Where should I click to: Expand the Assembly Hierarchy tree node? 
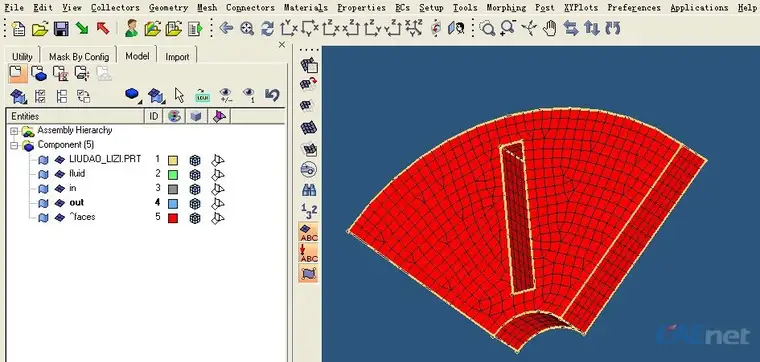14,131
